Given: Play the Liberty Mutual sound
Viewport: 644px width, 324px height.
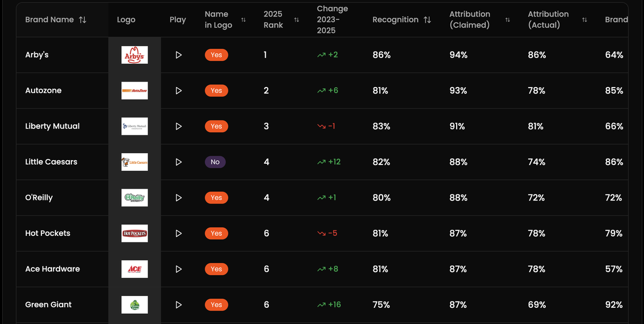Looking at the screenshot, I should [x=179, y=126].
